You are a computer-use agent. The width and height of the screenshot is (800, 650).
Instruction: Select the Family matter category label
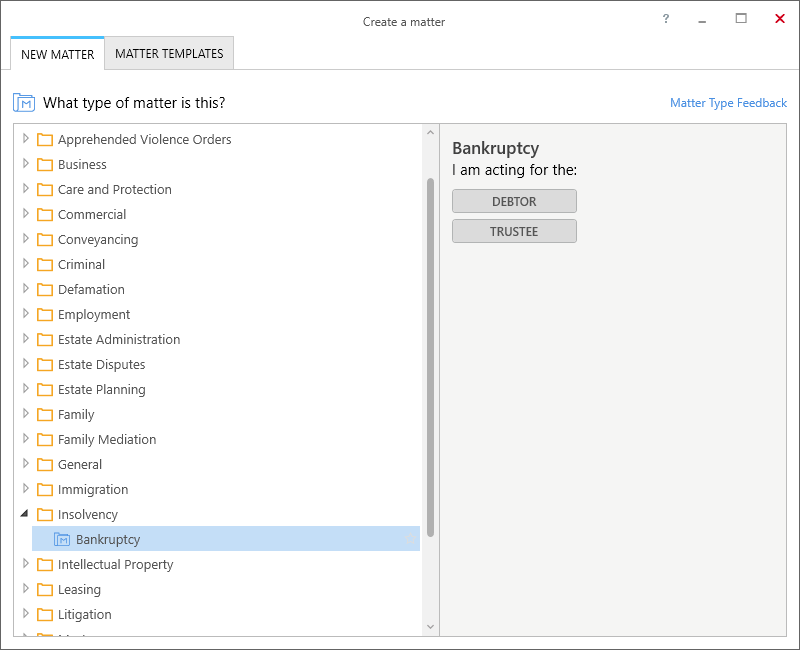click(76, 414)
